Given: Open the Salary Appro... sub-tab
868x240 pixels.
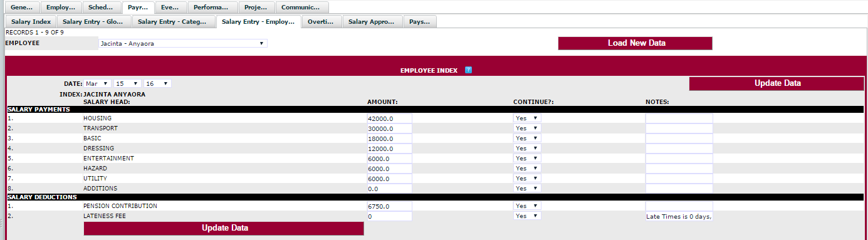Looking at the screenshot, I should [x=373, y=21].
